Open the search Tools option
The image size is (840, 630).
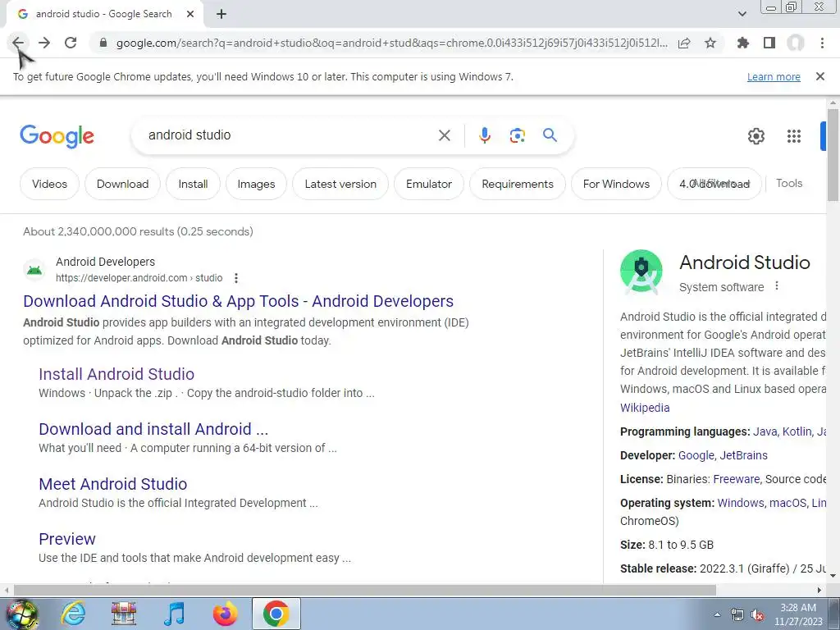tap(789, 183)
